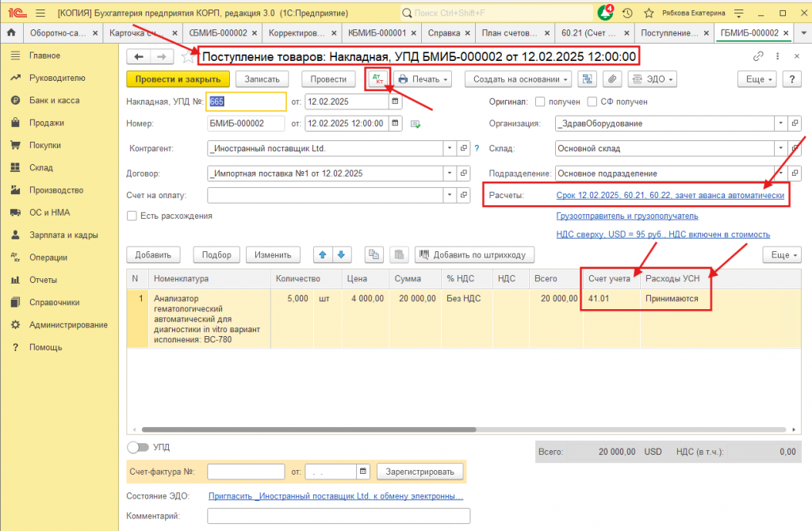This screenshot has height=531, width=812.
Task: Open Банк и касса section in sidebar
Action: tap(53, 101)
